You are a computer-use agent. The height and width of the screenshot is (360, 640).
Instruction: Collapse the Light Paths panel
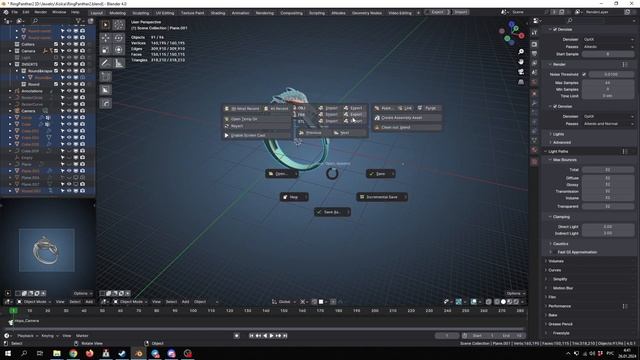click(558, 151)
